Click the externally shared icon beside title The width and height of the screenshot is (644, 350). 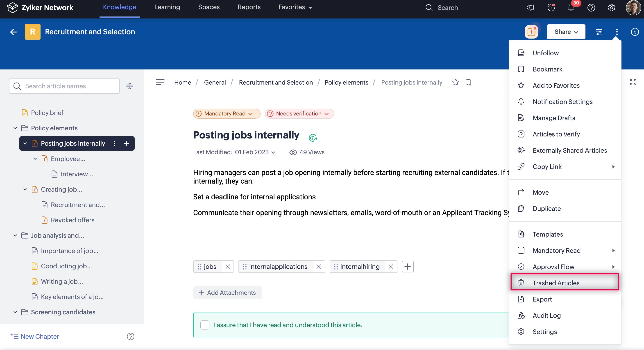coord(313,137)
